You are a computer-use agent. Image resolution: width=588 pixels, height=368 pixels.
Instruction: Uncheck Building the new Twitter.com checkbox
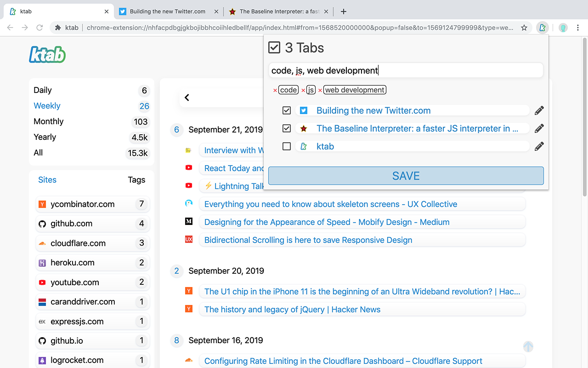(x=287, y=110)
